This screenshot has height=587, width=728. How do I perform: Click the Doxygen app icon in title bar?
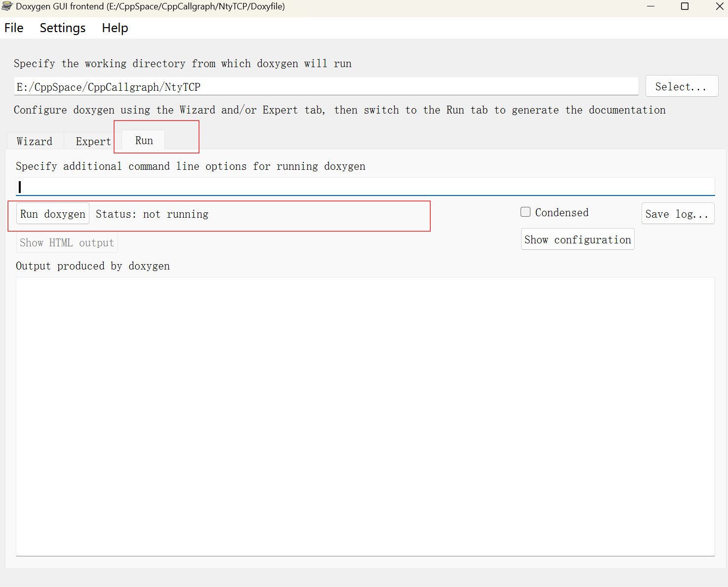[x=7, y=6]
